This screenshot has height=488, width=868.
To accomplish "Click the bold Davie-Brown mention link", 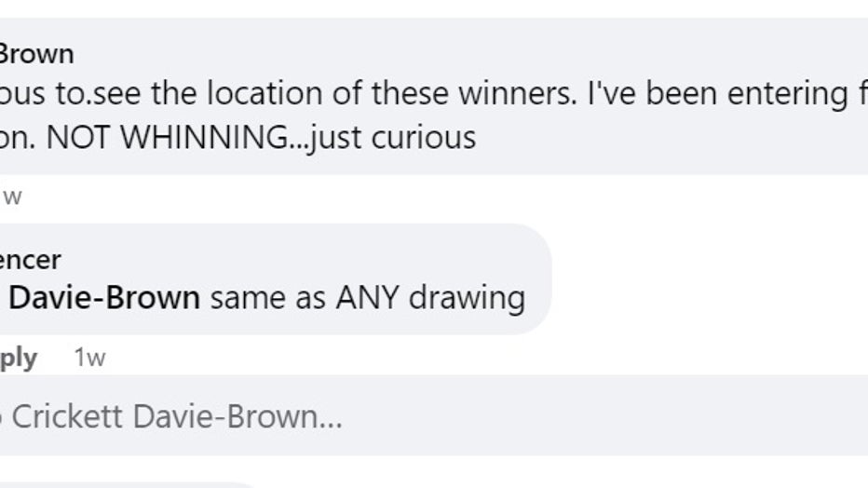I will (104, 298).
